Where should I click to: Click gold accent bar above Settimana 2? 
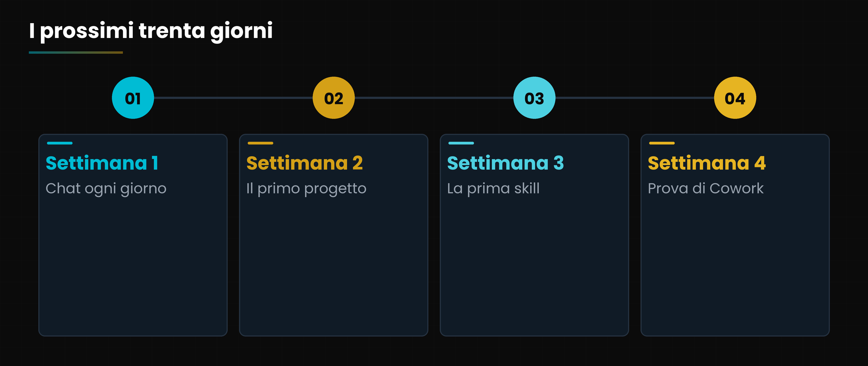(260, 143)
